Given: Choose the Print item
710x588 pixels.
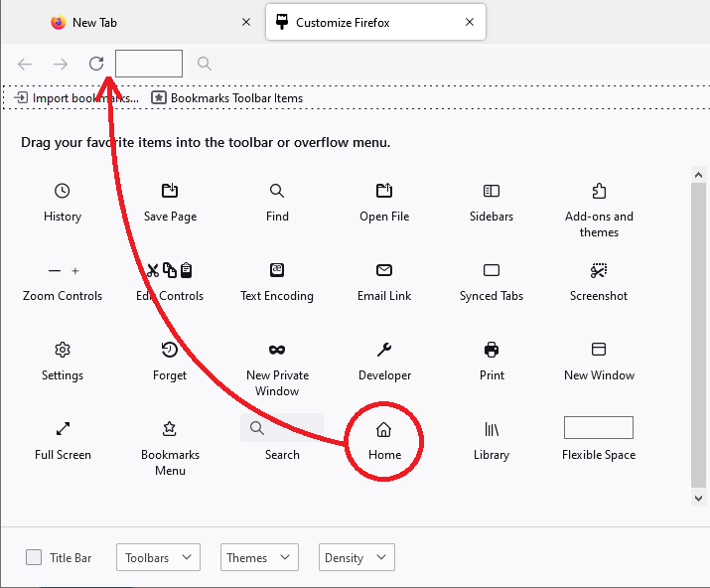Looking at the screenshot, I should (492, 362).
